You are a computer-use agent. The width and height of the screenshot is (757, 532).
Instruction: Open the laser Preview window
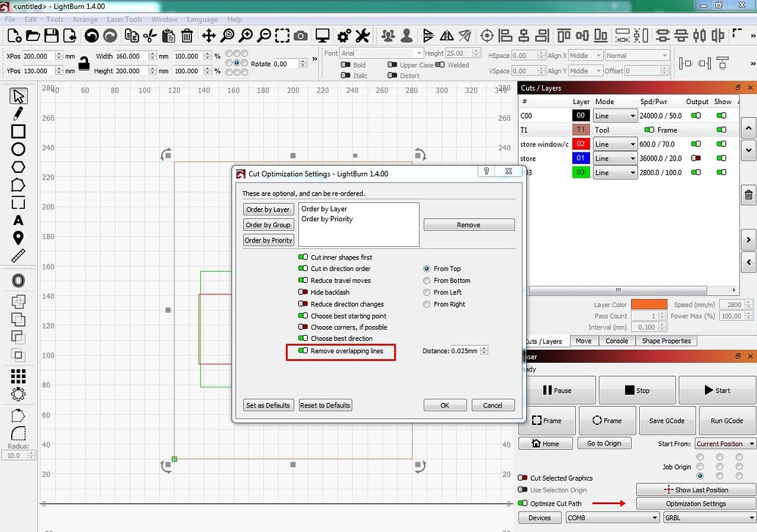[x=322, y=34]
